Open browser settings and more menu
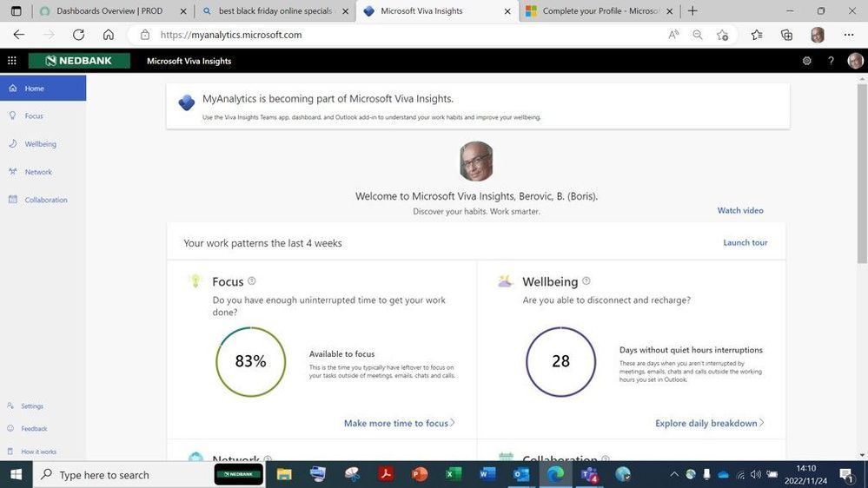The image size is (868, 488). tap(849, 35)
